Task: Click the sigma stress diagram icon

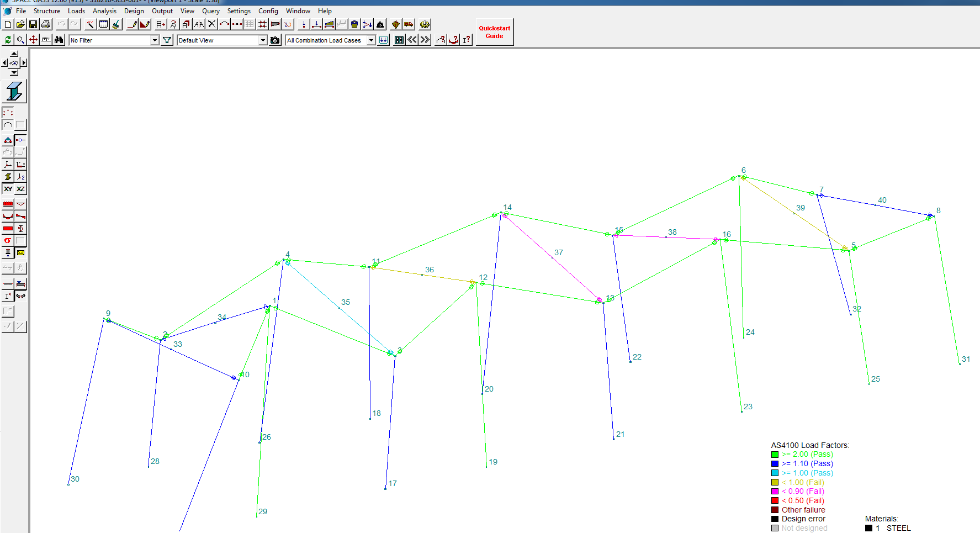Action: click(8, 240)
